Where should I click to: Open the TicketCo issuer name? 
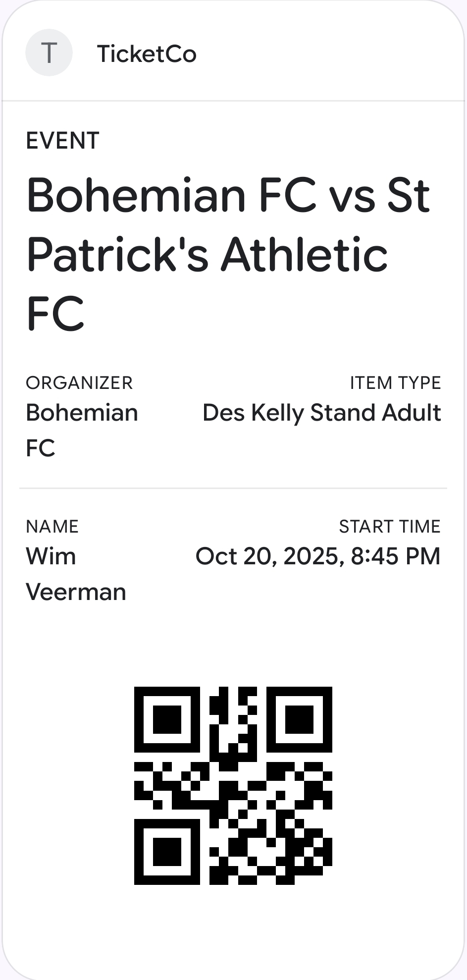click(147, 54)
